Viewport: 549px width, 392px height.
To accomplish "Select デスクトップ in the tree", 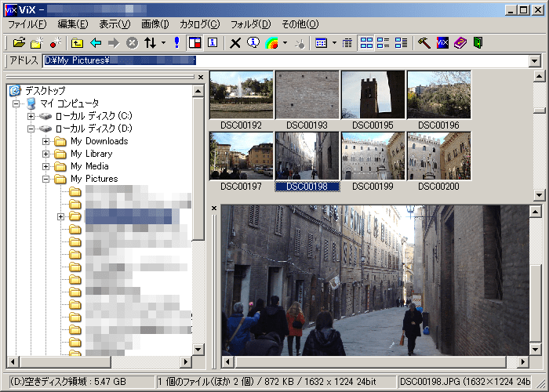I will pyautogui.click(x=45, y=91).
